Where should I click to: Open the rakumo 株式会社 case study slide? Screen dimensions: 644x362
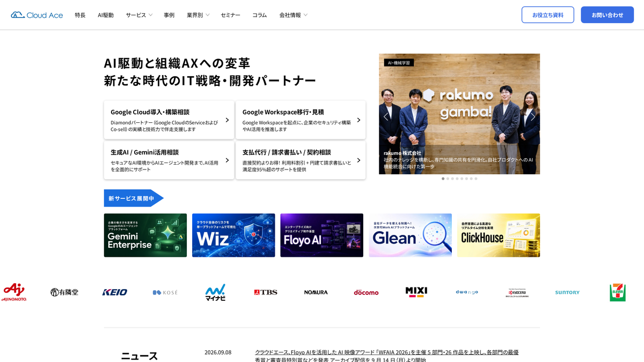[x=459, y=114]
